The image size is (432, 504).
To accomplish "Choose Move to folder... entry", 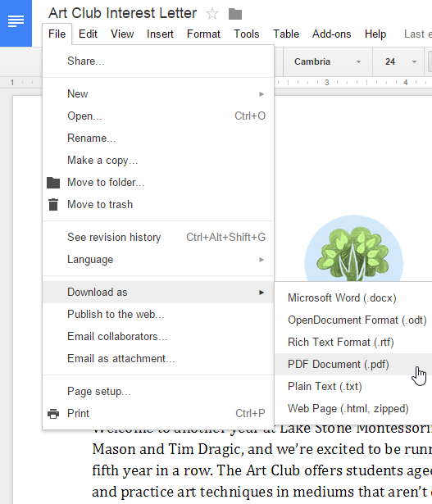I will tap(158, 183).
